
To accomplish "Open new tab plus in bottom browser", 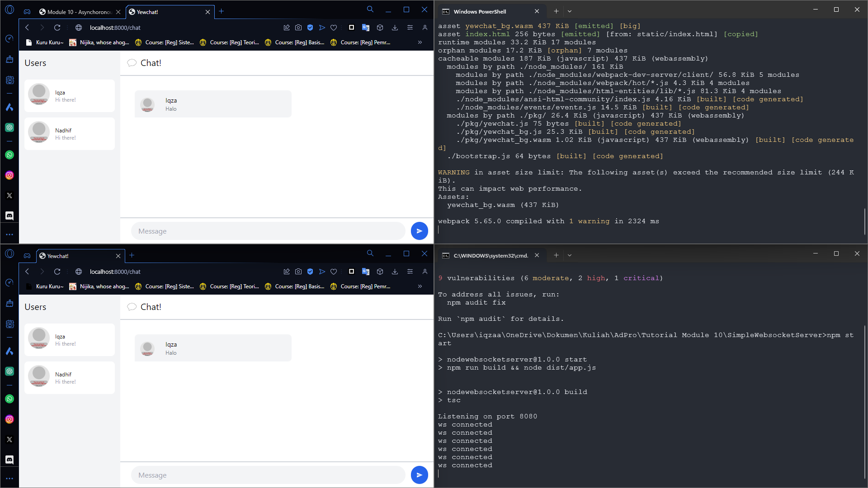I will 132,255.
